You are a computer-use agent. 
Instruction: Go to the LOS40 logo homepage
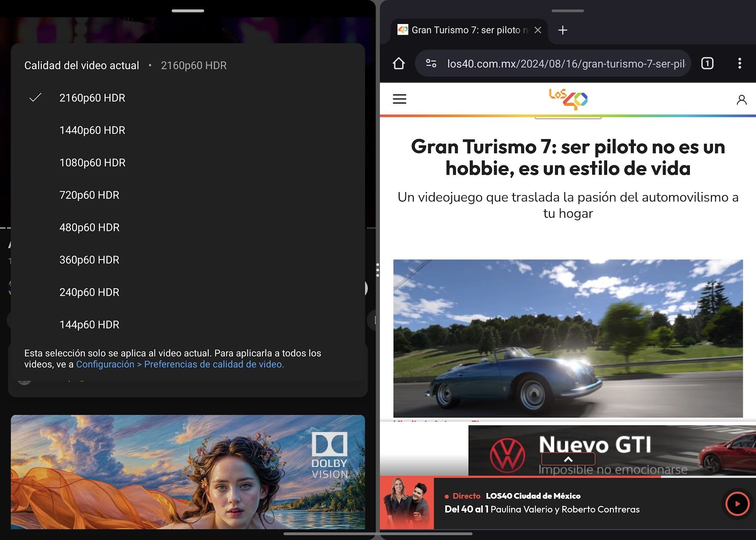568,99
